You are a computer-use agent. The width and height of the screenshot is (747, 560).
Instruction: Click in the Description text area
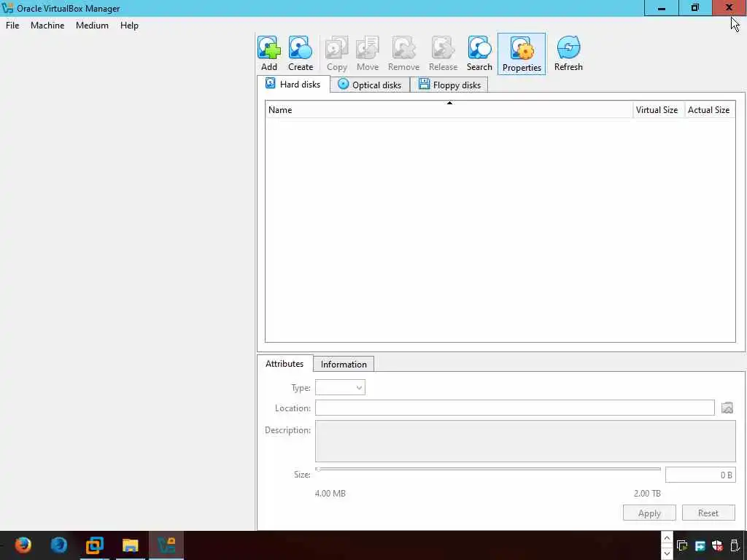525,441
